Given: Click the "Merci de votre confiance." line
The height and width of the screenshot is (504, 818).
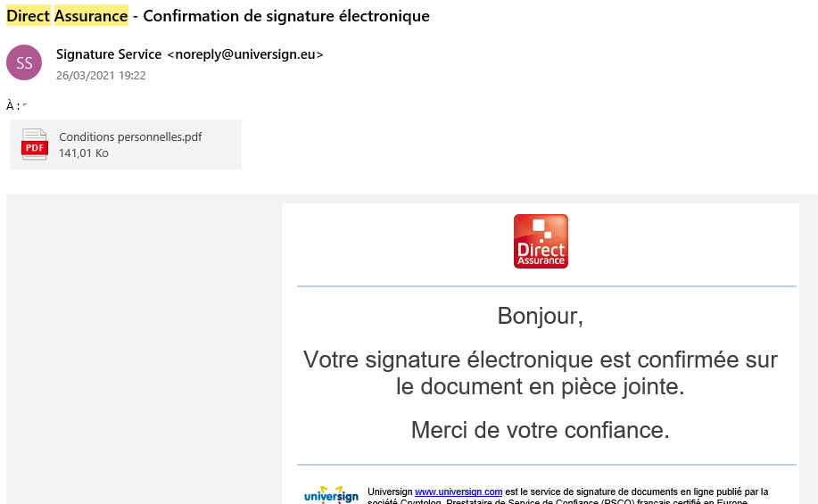Looking at the screenshot, I should pos(540,430).
